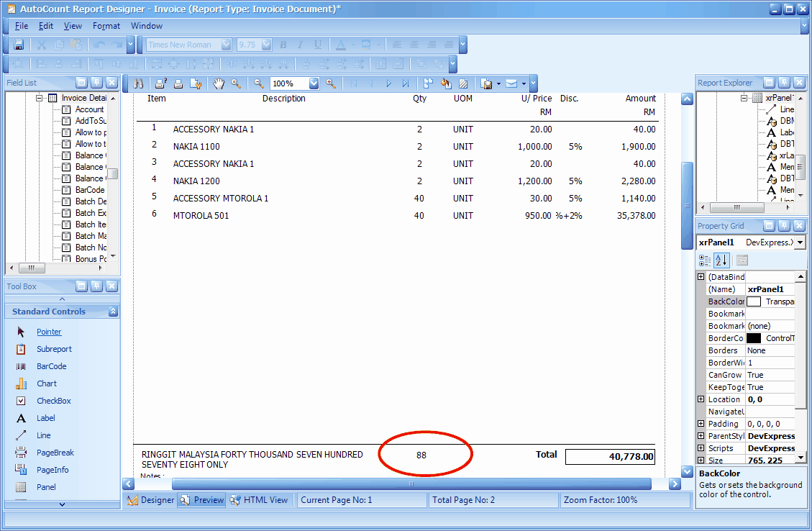812x531 pixels.
Task: Open the Format menu
Action: coord(106,25)
